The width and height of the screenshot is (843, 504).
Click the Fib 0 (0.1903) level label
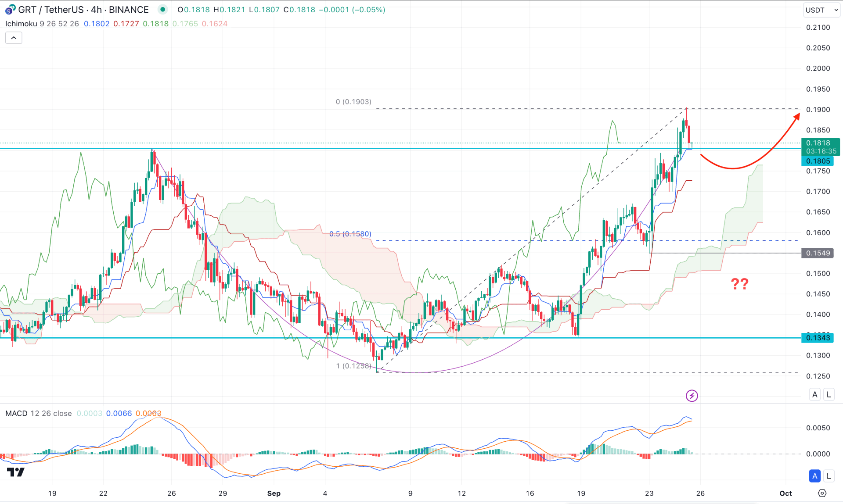tap(353, 102)
